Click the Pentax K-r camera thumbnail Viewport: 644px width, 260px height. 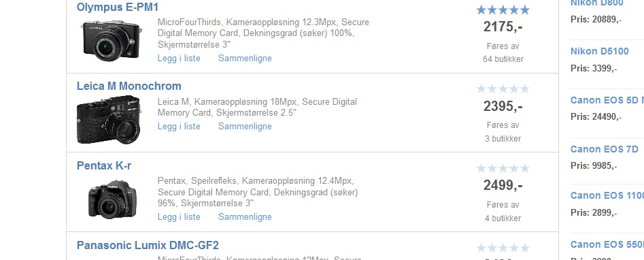click(x=112, y=199)
